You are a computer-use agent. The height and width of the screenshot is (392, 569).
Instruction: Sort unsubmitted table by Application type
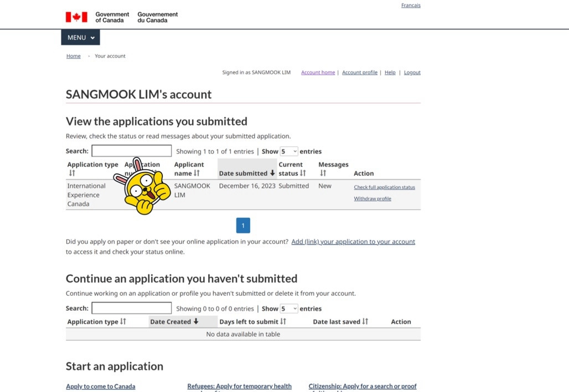[123, 321]
